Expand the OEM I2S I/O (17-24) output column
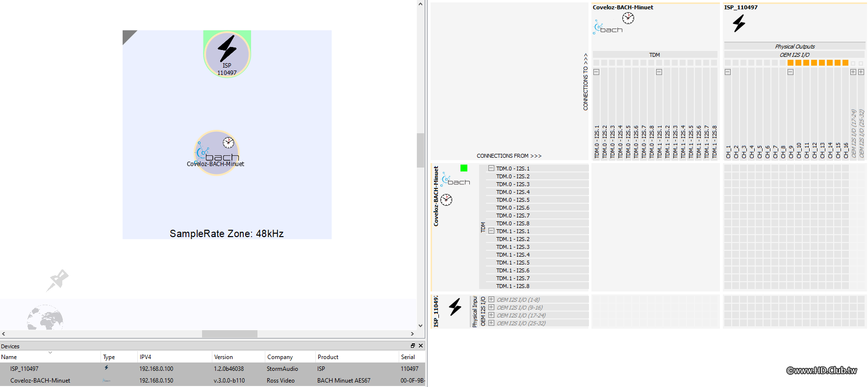868x387 pixels. tap(853, 72)
